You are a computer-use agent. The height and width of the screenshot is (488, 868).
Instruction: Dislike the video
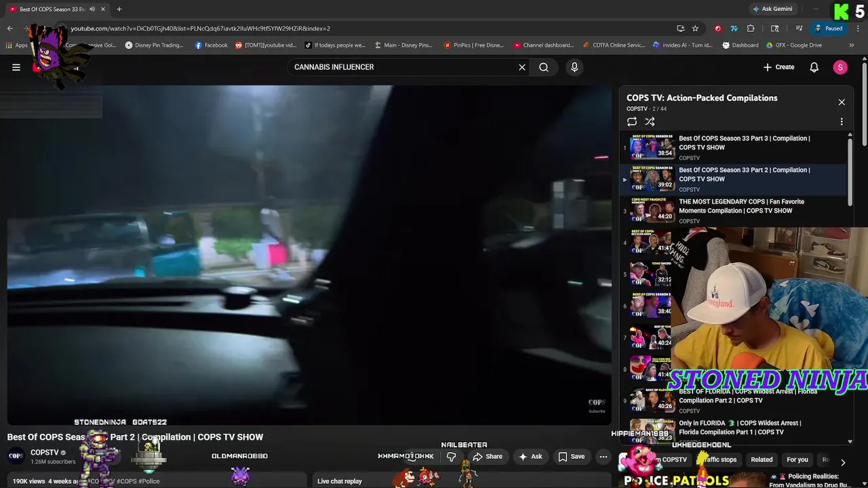click(x=451, y=457)
